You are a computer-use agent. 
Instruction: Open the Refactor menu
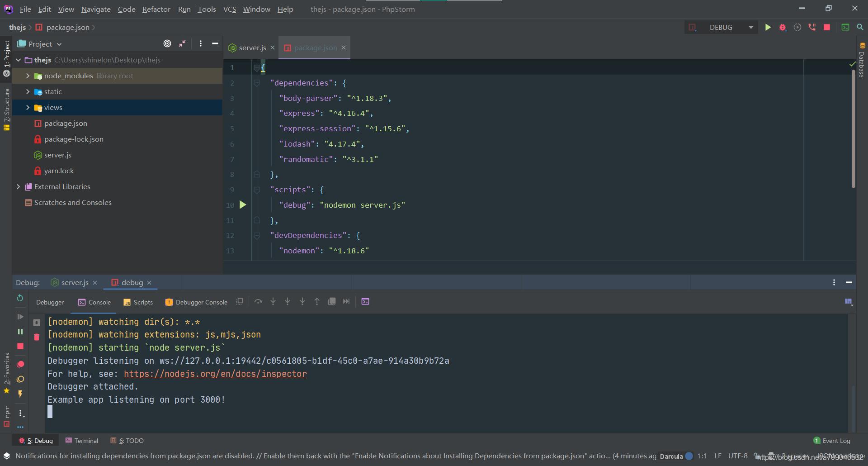point(156,9)
